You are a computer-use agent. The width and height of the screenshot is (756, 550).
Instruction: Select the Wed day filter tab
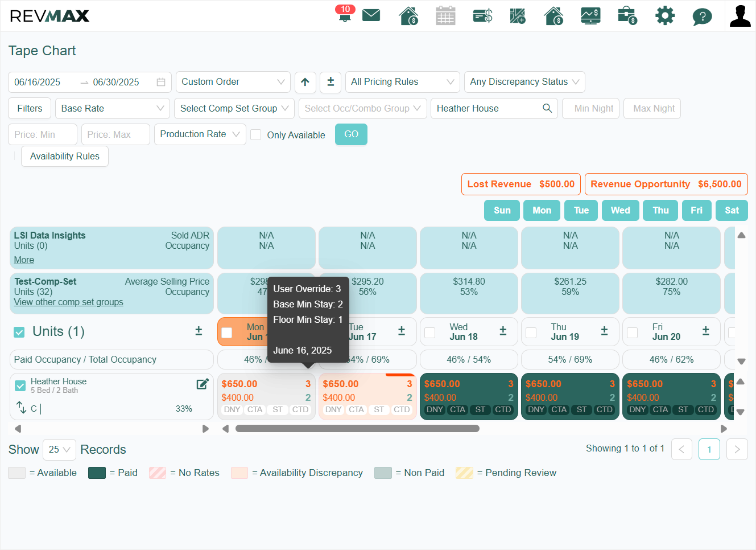coord(621,210)
